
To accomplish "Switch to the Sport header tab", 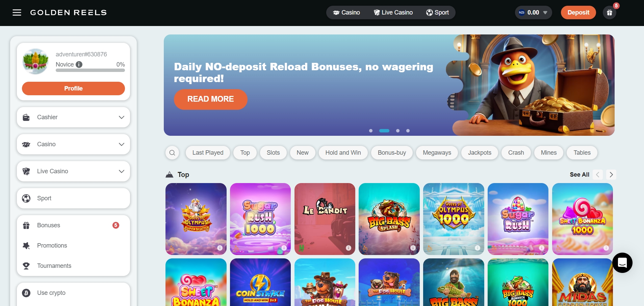I will pos(437,12).
